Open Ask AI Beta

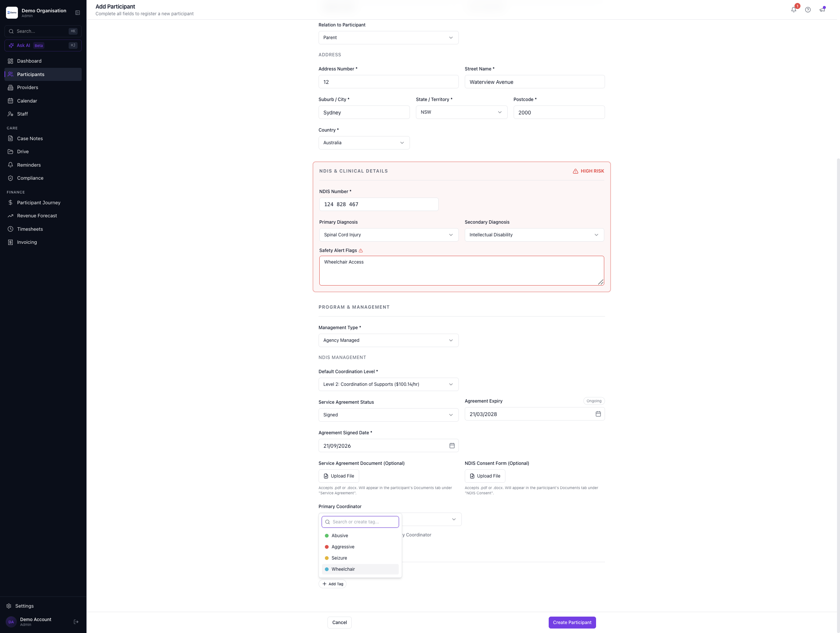(43, 45)
